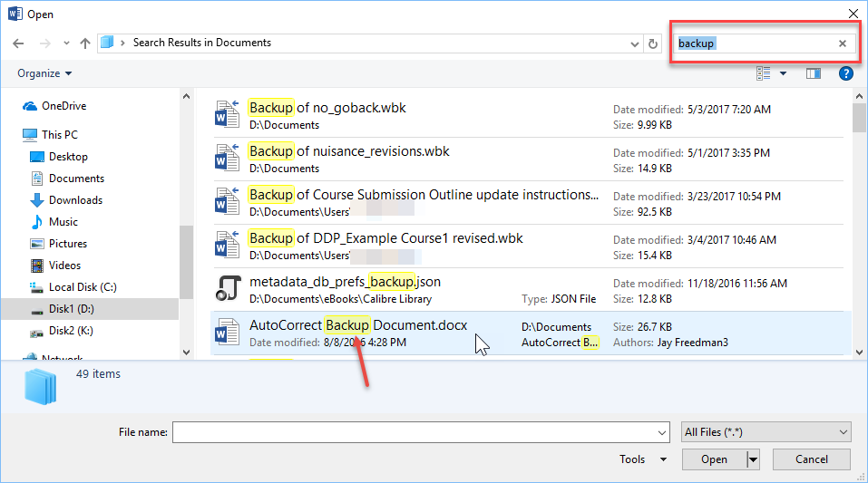This screenshot has height=483, width=868.
Task: Expand the File name dropdown arrow
Action: pos(662,432)
